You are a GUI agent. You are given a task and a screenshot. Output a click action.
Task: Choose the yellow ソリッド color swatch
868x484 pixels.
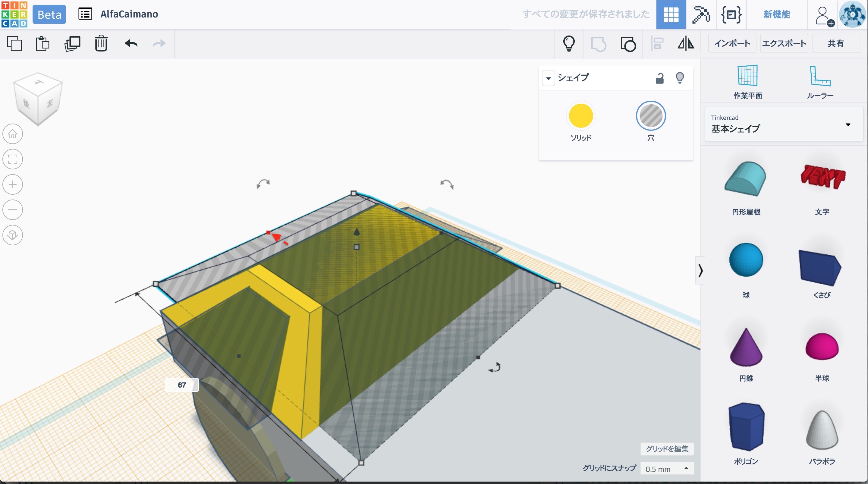coord(580,116)
